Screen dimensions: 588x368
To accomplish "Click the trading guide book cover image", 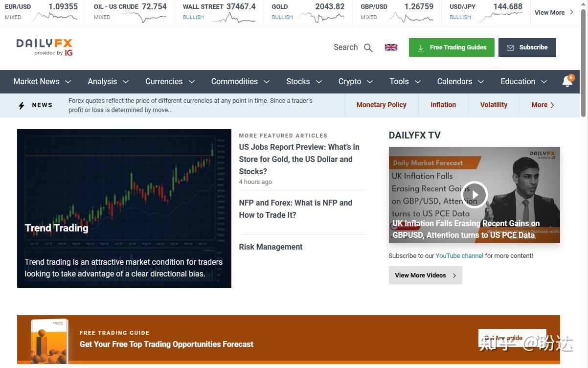I will pyautogui.click(x=49, y=341).
